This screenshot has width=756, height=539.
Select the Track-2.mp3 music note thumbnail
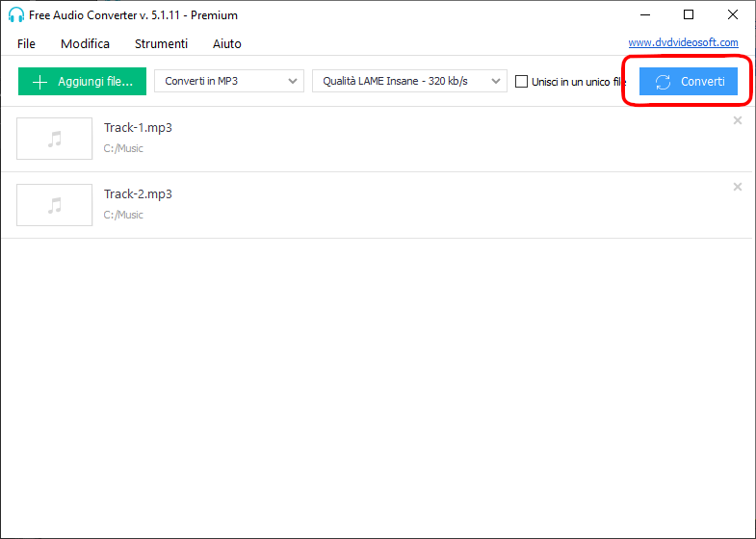[x=55, y=205]
